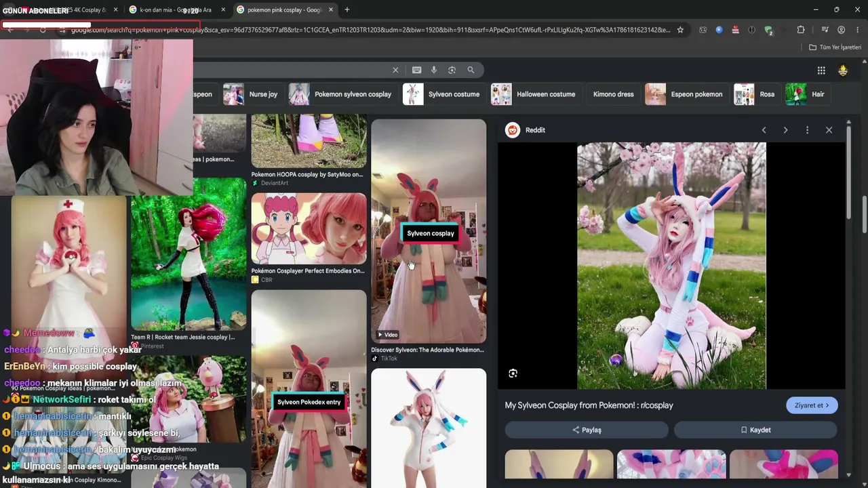Click the 'Ziyaret et' visit button
868x488 pixels.
[x=812, y=405]
